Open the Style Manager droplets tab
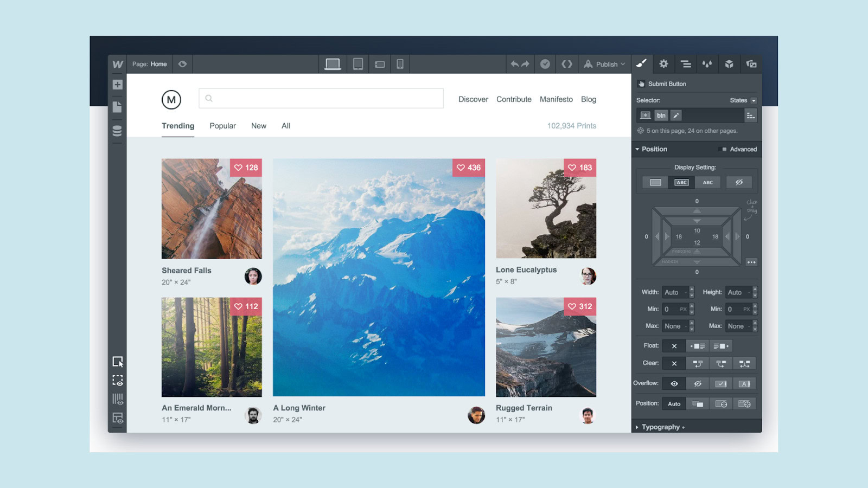Image resolution: width=868 pixels, height=488 pixels. pyautogui.click(x=707, y=64)
